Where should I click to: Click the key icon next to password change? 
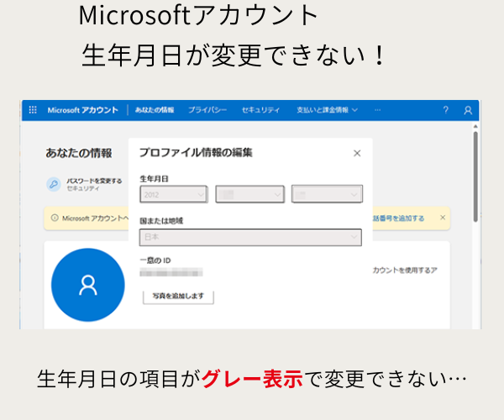(x=54, y=185)
